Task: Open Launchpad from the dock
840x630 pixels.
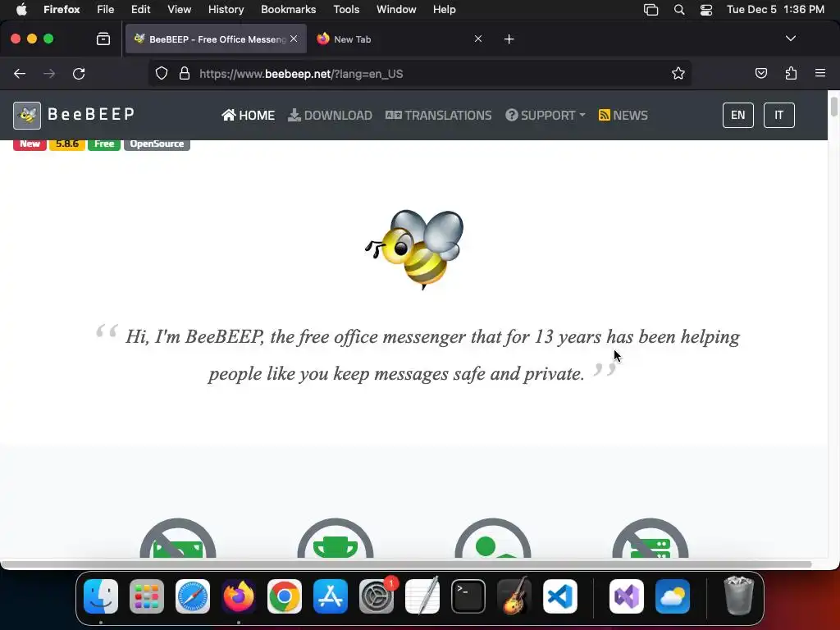Action: (147, 596)
